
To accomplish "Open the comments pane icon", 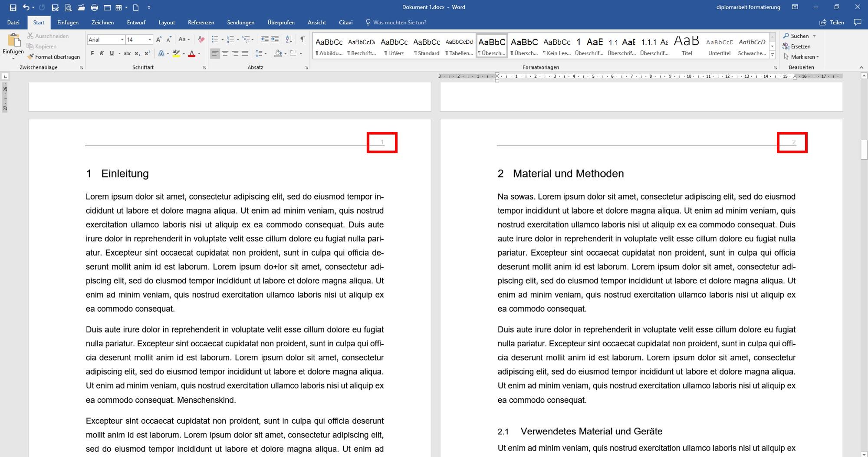I will 857,22.
